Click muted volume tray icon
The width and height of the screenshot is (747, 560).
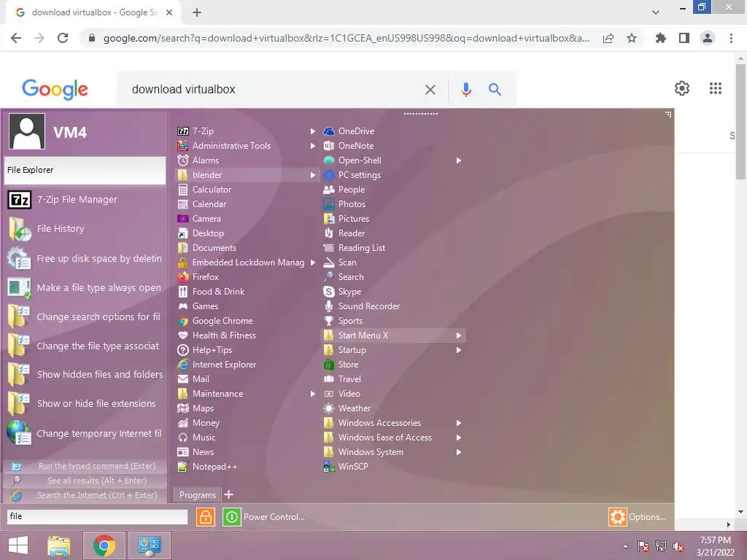click(x=678, y=546)
